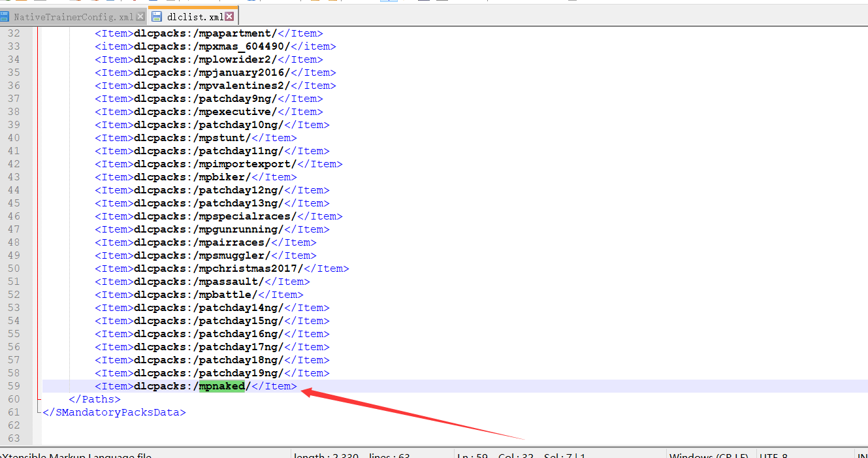868x458 pixels.
Task: Click the closing </Paths> tag
Action: point(95,399)
